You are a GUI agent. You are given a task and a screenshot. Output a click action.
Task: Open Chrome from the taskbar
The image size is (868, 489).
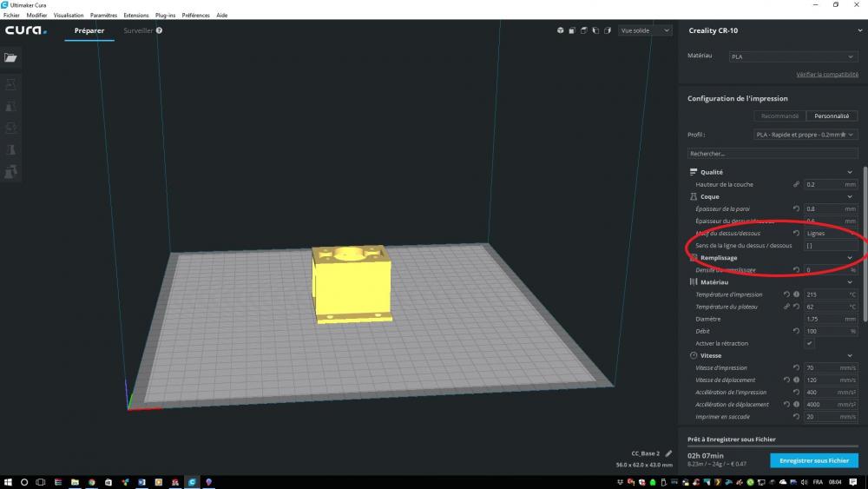91,482
